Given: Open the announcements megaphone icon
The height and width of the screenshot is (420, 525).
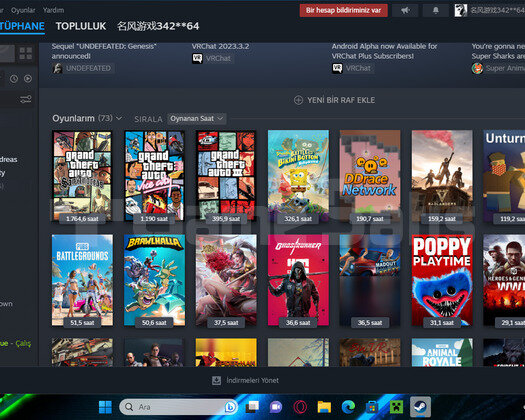Looking at the screenshot, I should pos(405,10).
